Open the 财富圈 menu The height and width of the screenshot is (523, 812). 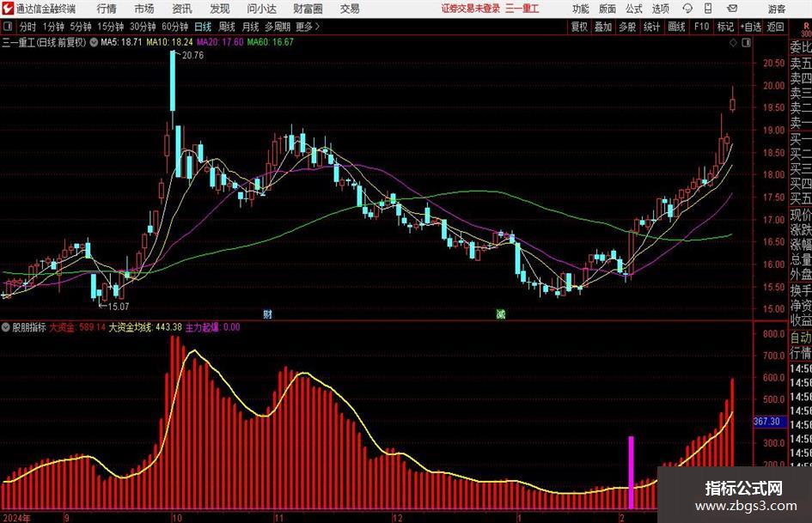pyautogui.click(x=308, y=9)
